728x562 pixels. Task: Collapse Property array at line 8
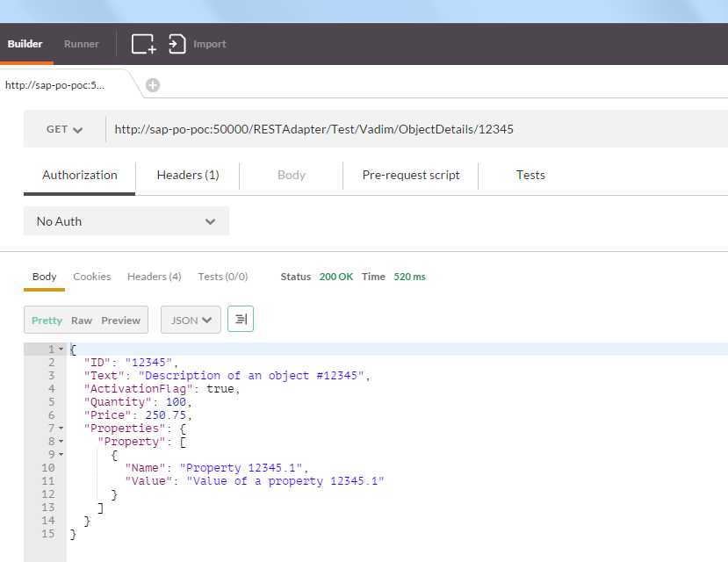[x=61, y=442]
